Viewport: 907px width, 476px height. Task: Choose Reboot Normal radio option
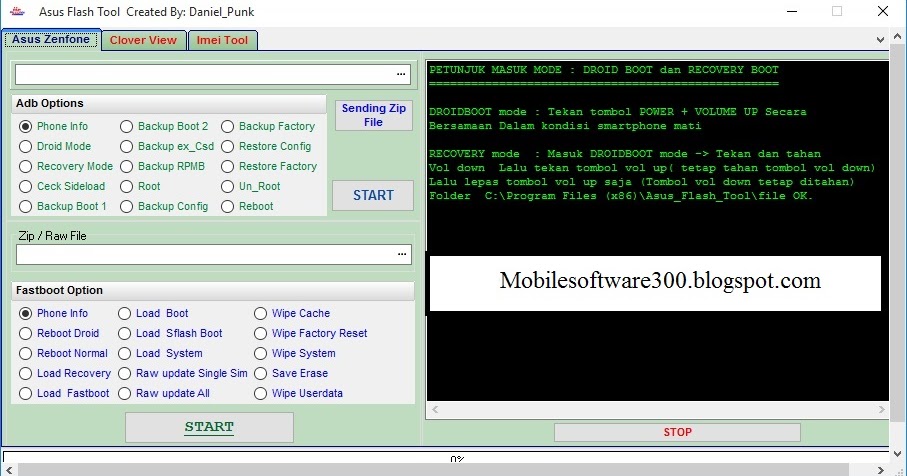(64, 353)
